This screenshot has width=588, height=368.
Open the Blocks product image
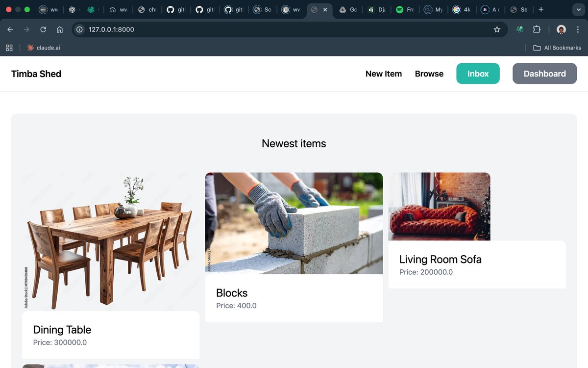click(x=294, y=223)
